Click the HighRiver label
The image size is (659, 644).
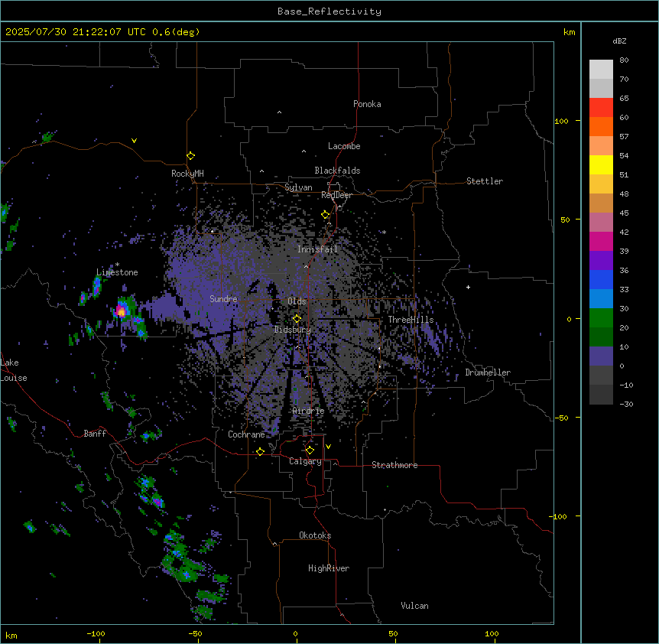[329, 568]
